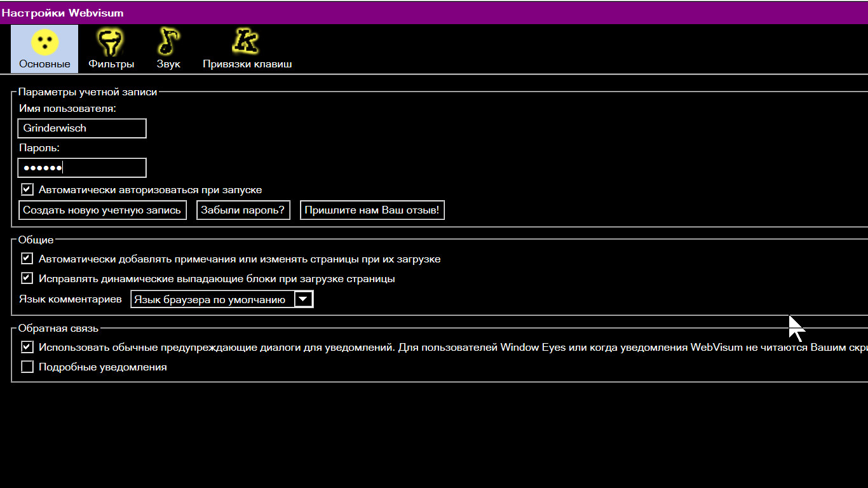The image size is (868, 488).
Task: Click Создать новую учетную запись button
Action: (x=102, y=210)
